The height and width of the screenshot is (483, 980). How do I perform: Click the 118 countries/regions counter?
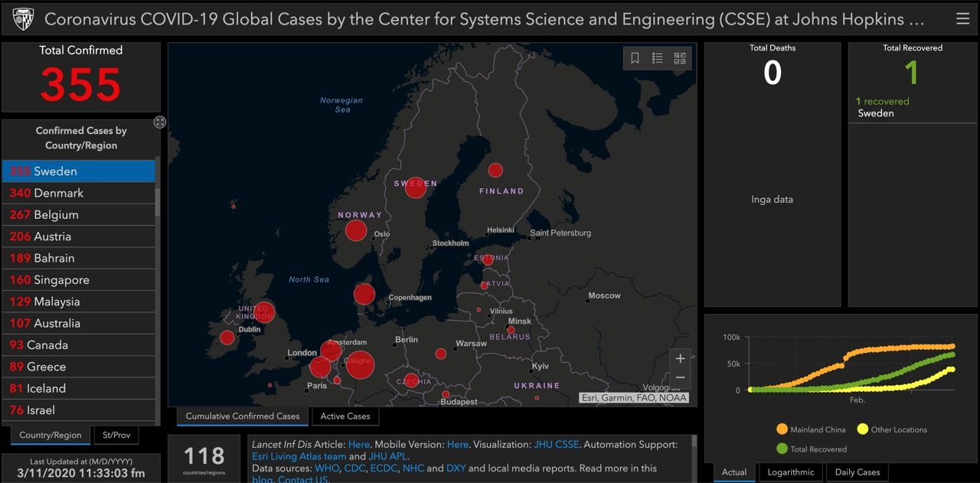203,459
